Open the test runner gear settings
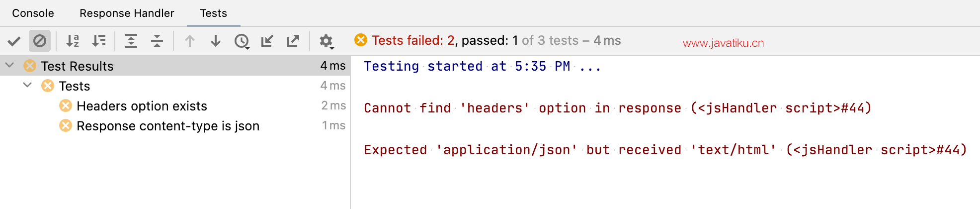Screen dimensions: 980x209 click(327, 41)
